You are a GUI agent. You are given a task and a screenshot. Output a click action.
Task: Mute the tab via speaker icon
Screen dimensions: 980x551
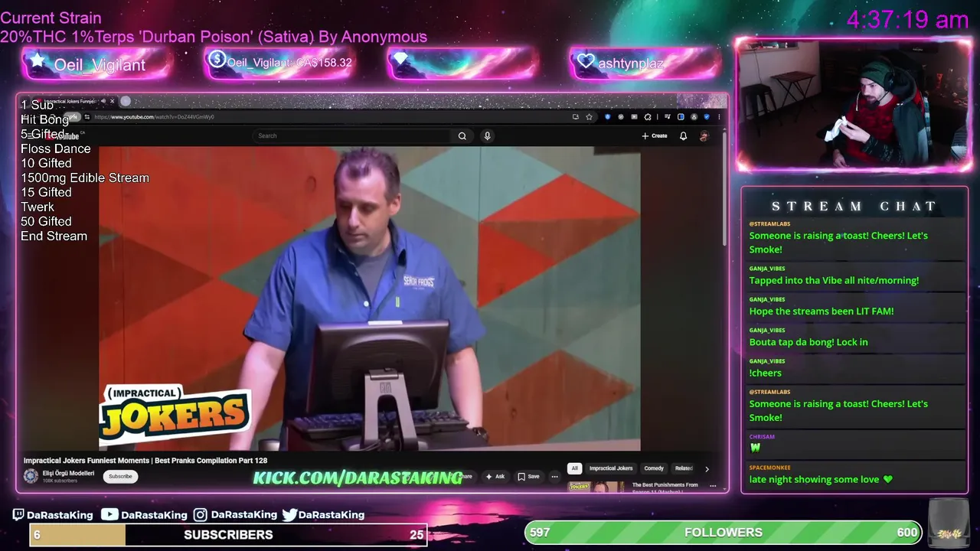(x=103, y=101)
